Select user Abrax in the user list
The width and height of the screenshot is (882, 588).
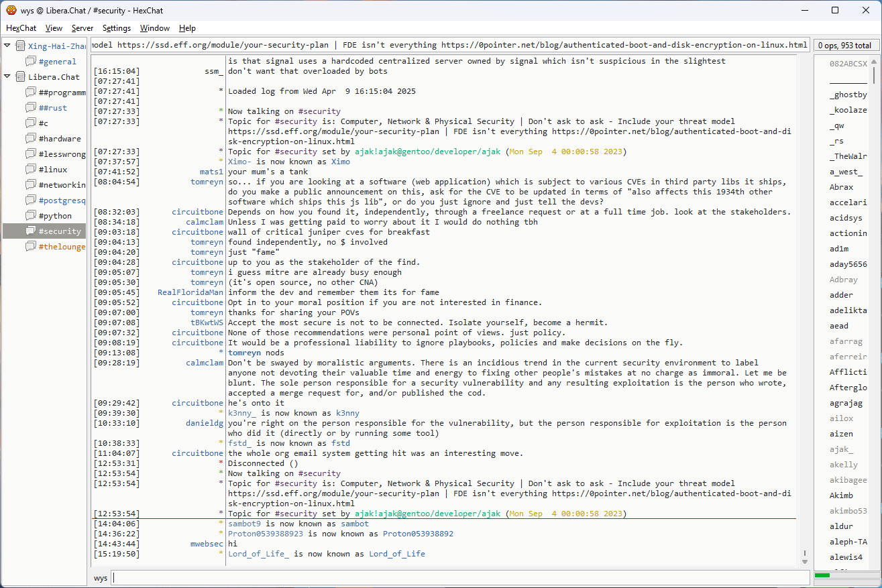841,187
